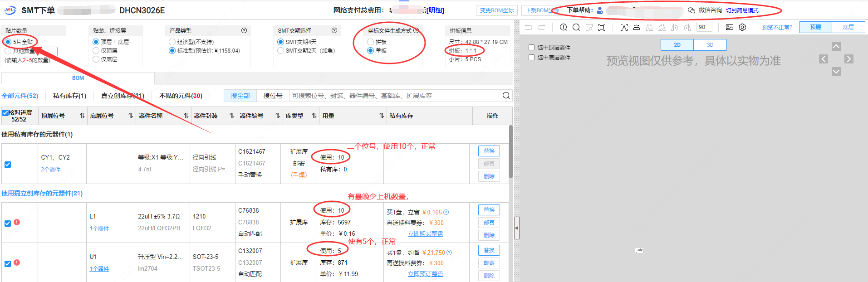Toggle the designator text [A] icon

[624, 27]
